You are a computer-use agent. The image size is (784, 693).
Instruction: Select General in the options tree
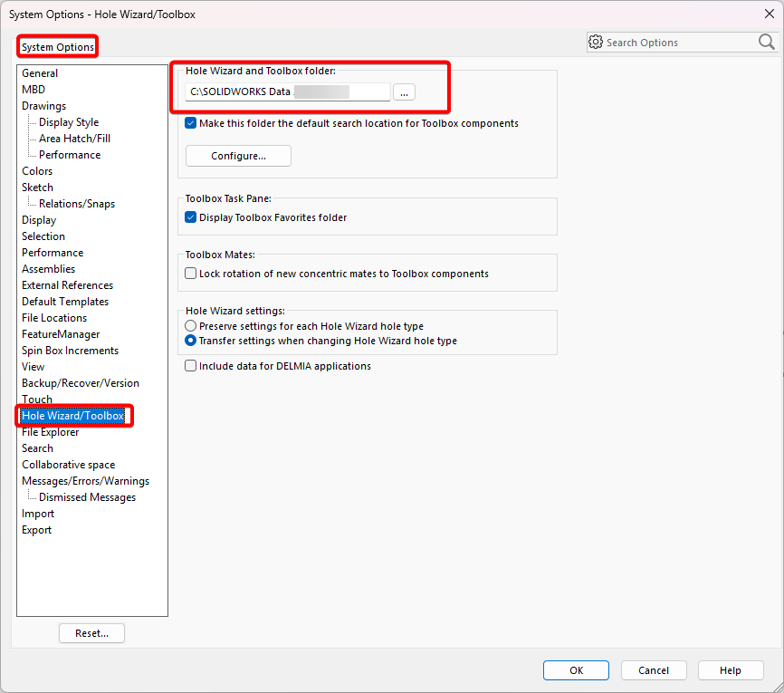coord(40,73)
